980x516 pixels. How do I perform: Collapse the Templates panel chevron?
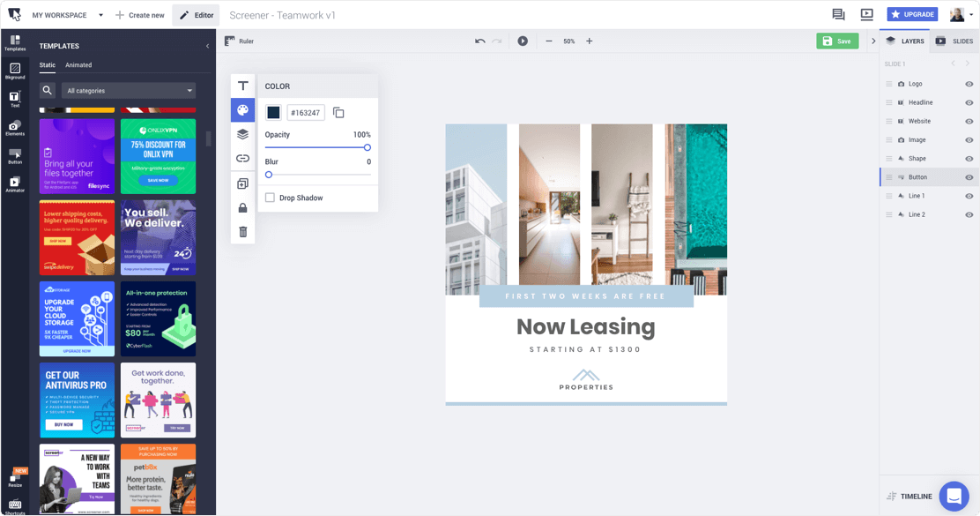coord(207,46)
